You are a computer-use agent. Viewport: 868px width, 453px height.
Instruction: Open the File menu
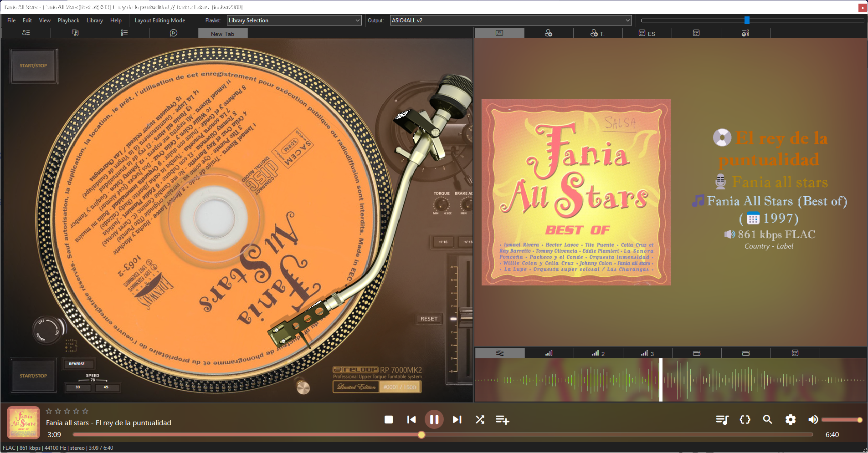[x=11, y=20]
